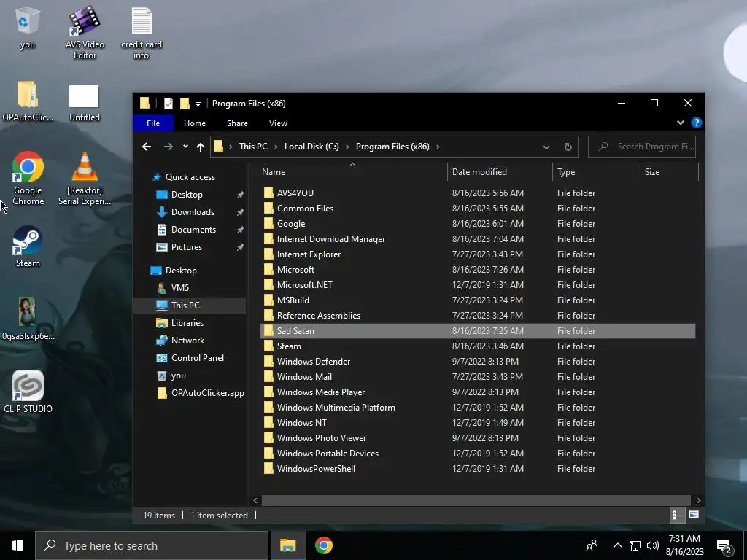Switch to large icons view in status bar
This screenshot has width=747, height=560.
tap(694, 515)
